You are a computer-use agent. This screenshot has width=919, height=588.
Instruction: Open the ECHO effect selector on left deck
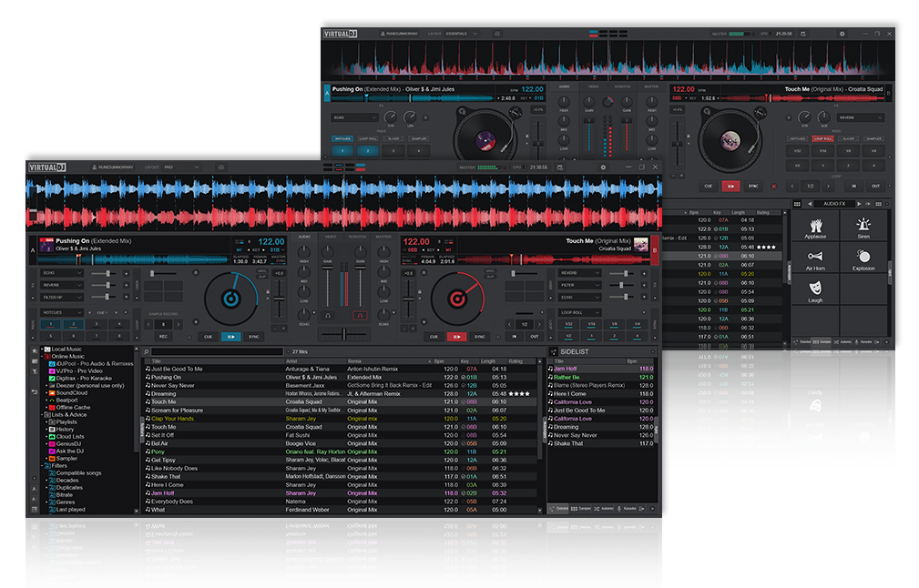point(61,272)
